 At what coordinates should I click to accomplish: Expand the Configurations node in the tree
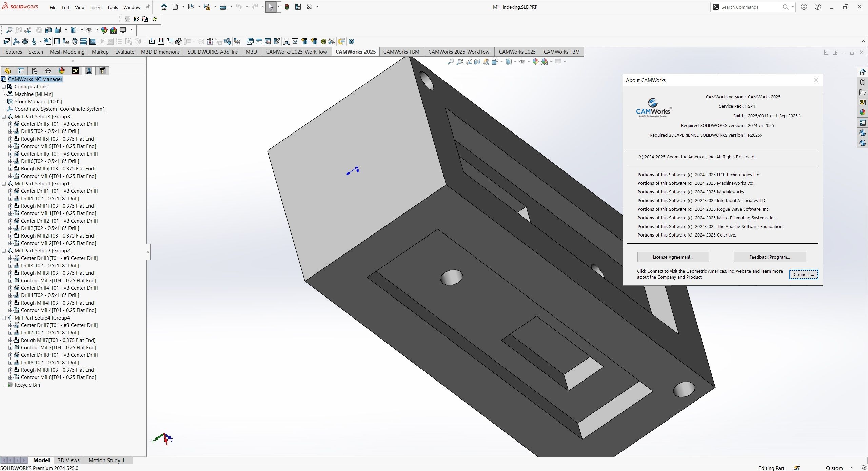pos(4,86)
